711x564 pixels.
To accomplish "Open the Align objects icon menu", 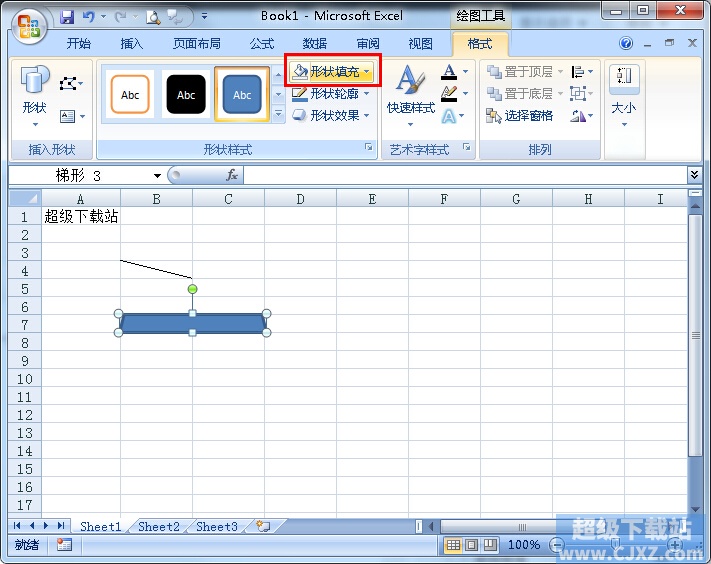I will coord(582,72).
